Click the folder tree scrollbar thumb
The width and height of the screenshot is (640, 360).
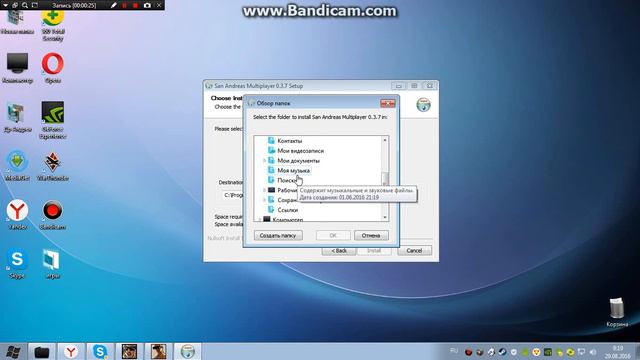coord(384,178)
